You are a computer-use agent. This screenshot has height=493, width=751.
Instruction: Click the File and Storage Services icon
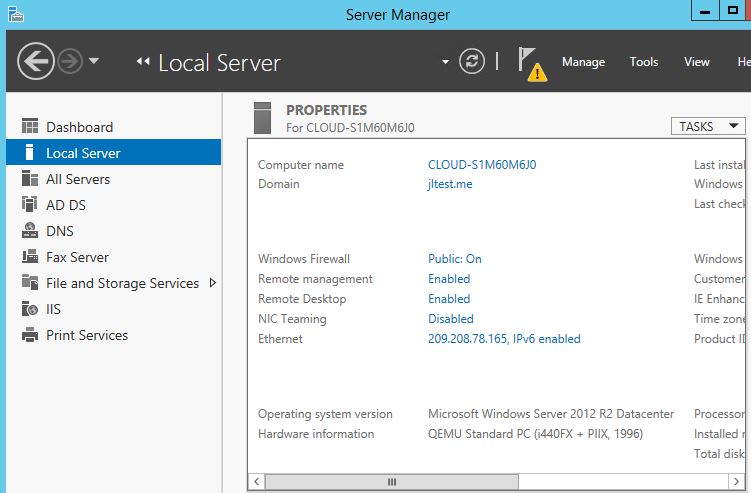[x=30, y=282]
